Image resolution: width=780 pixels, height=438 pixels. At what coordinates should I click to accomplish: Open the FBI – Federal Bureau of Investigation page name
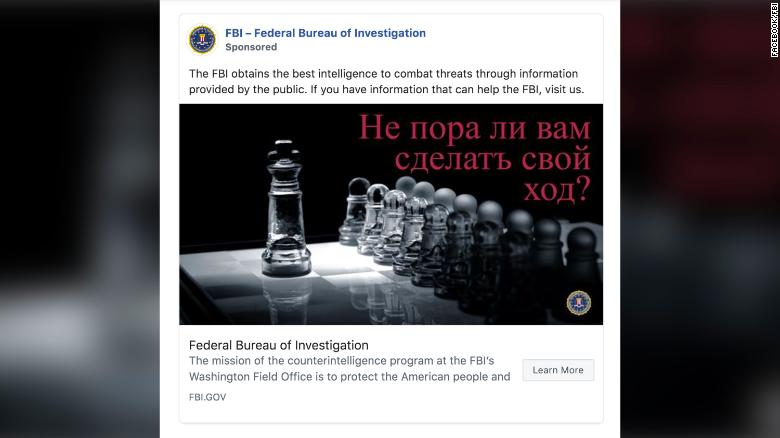click(325, 33)
